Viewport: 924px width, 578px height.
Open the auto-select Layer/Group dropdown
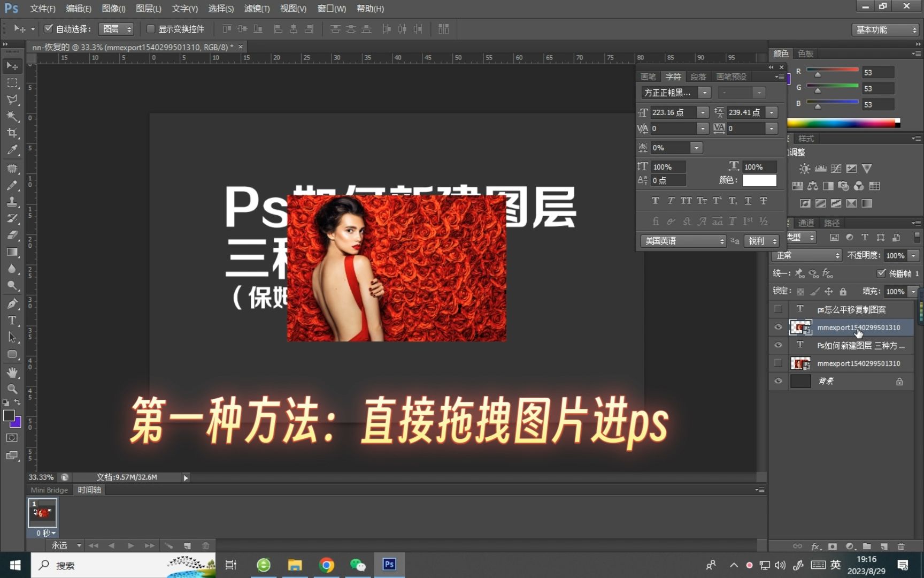[x=115, y=29]
